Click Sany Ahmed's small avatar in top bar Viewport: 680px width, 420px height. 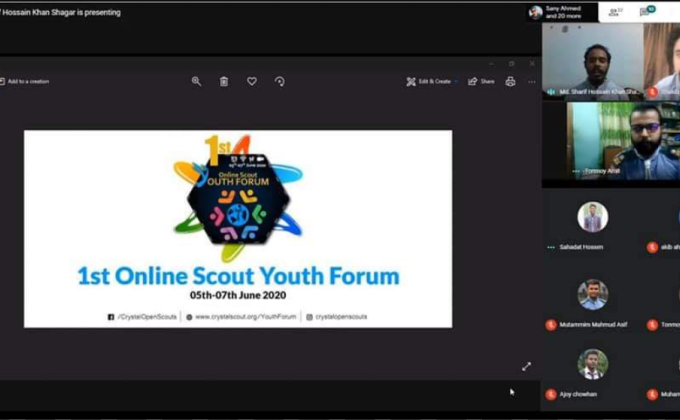(x=536, y=12)
